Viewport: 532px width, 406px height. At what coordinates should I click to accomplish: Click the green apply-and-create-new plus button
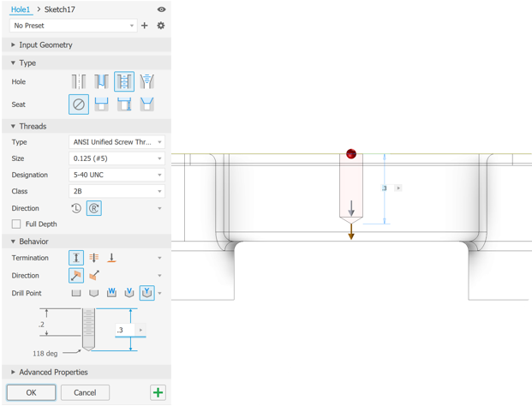[158, 393]
